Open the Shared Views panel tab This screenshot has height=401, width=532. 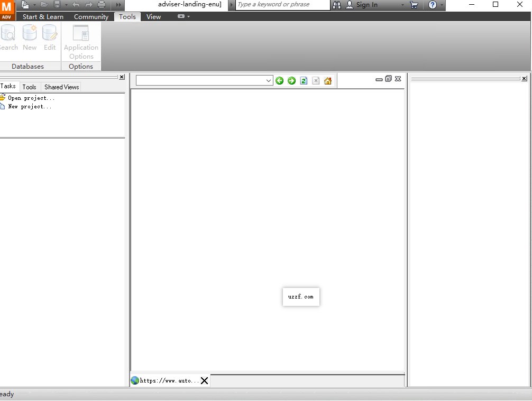click(61, 87)
